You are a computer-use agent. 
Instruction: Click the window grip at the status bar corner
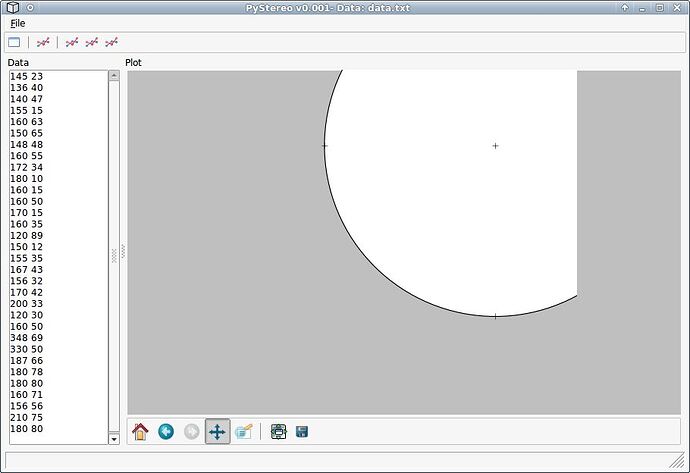coord(677,461)
